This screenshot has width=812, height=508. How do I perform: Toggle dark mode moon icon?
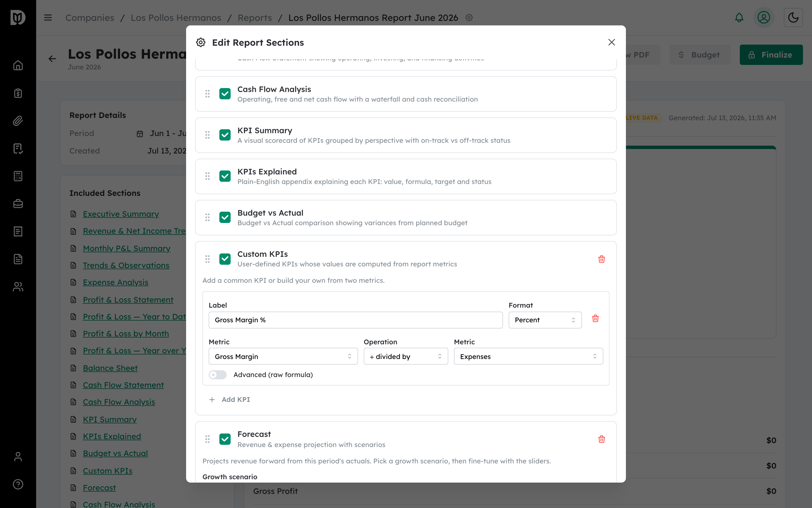click(793, 17)
